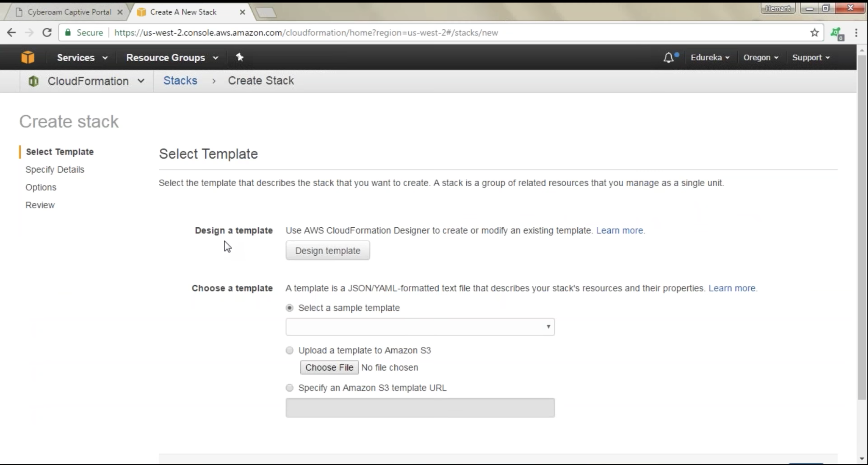Viewport: 868px width, 465px height.
Task: Go back with browser back arrow
Action: click(12, 33)
